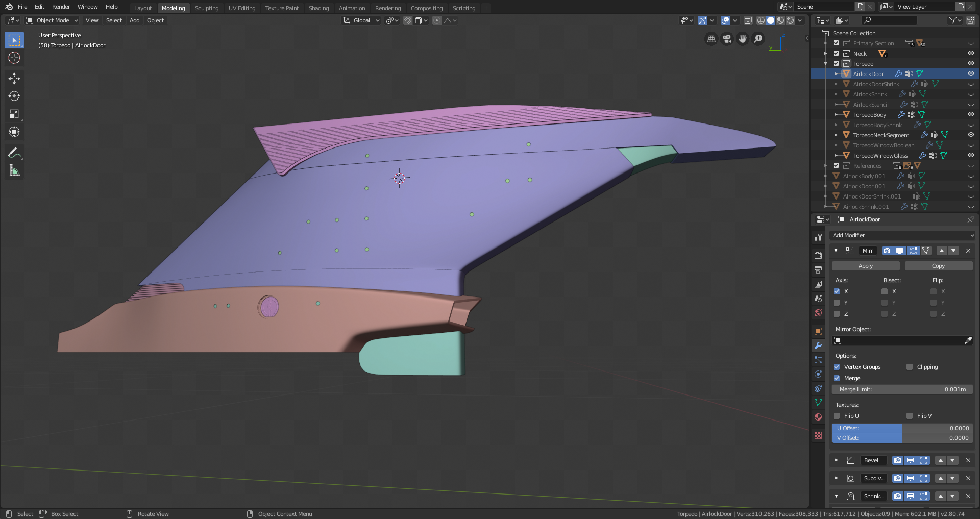Select the Cursor tool
The width and height of the screenshot is (980, 519).
click(14, 58)
